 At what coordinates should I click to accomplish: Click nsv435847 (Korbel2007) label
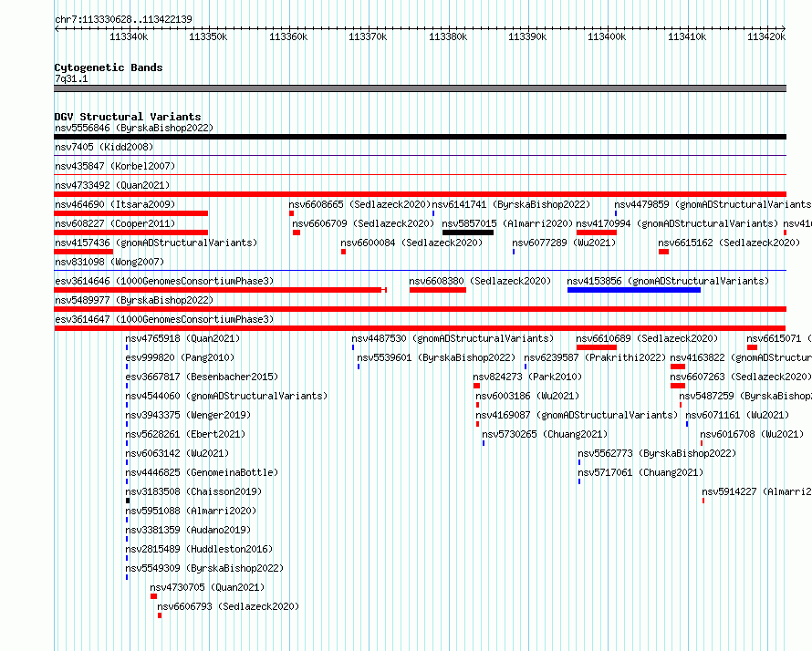[x=115, y=166]
